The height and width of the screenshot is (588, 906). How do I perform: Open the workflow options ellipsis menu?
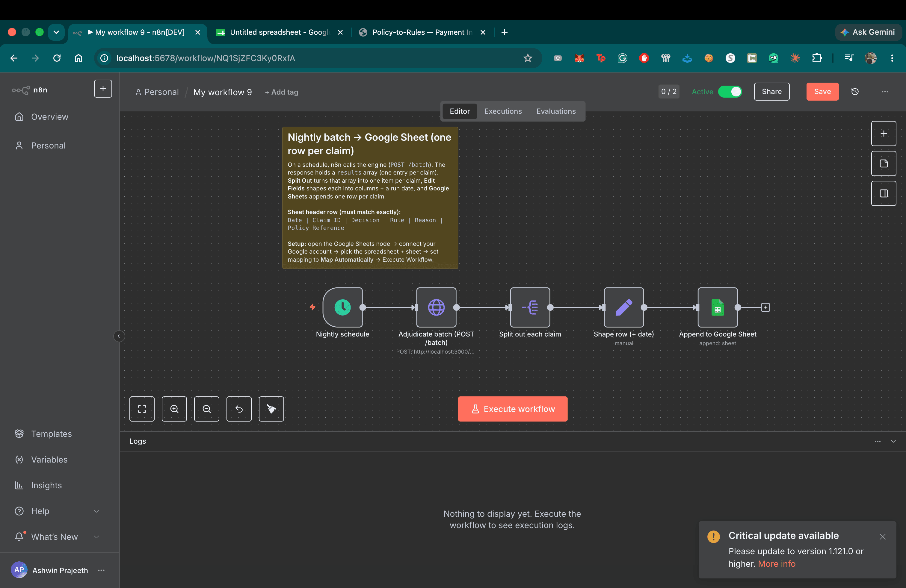pyautogui.click(x=885, y=92)
